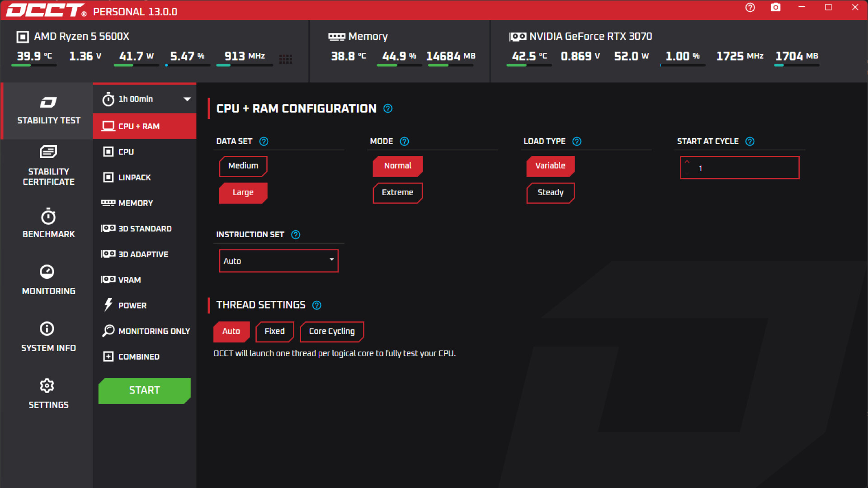Viewport: 868px width, 488px height.
Task: Open help for Thread Settings
Action: pyautogui.click(x=316, y=305)
